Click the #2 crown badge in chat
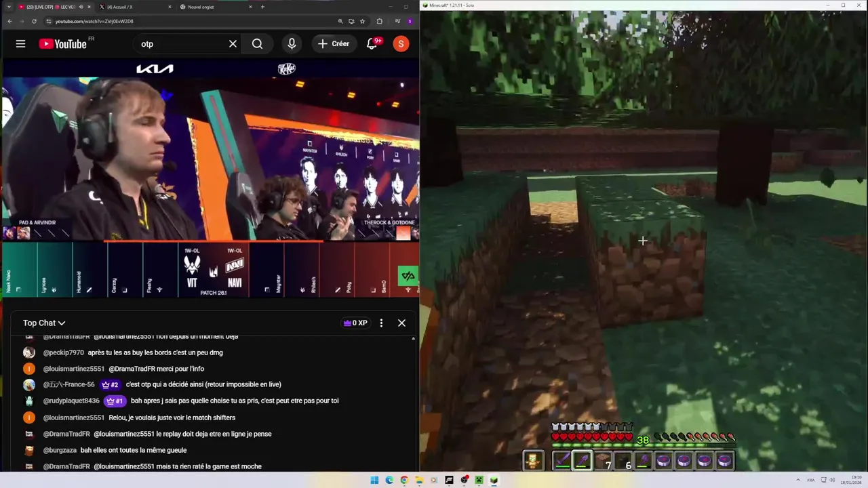 (x=111, y=384)
